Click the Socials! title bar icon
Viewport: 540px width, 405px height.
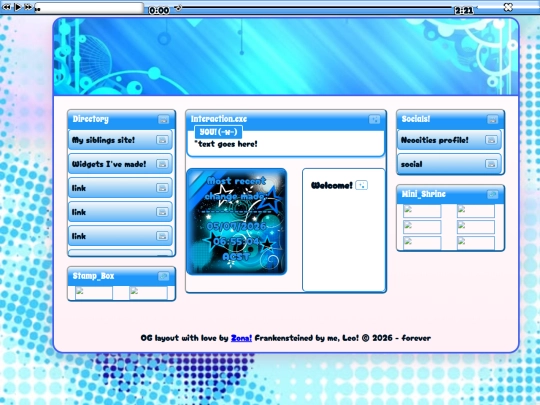(493, 120)
